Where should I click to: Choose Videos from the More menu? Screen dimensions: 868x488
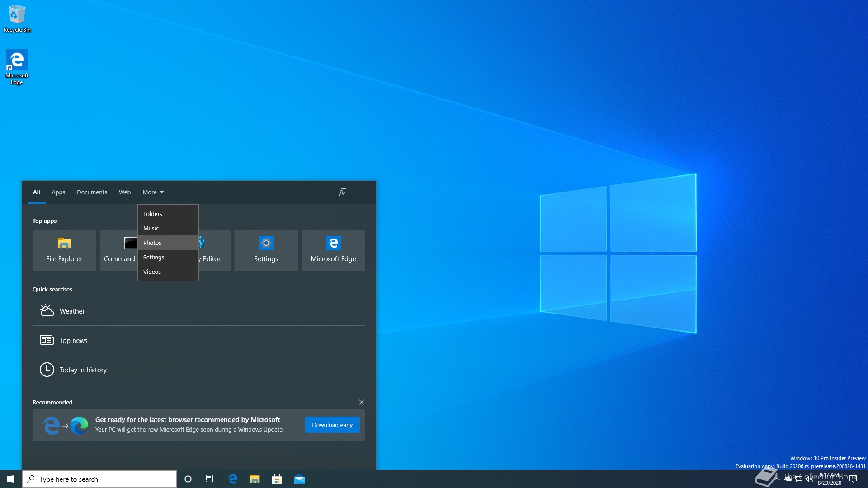(168, 272)
